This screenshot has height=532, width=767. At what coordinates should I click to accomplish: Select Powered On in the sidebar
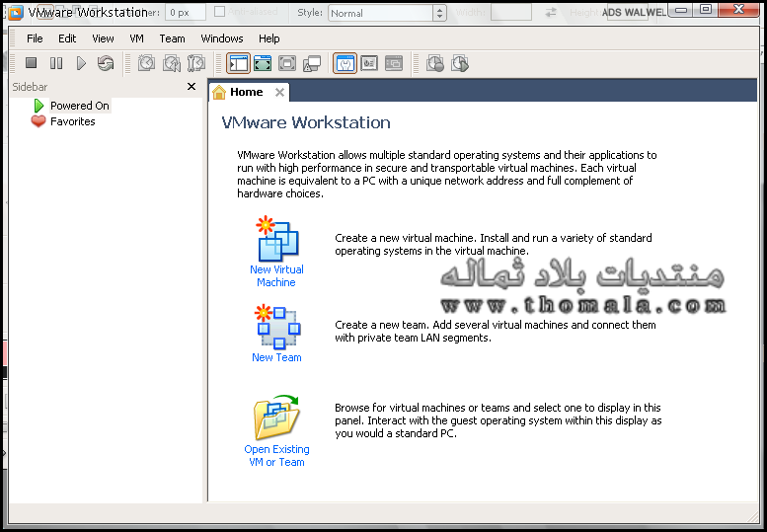(x=80, y=106)
